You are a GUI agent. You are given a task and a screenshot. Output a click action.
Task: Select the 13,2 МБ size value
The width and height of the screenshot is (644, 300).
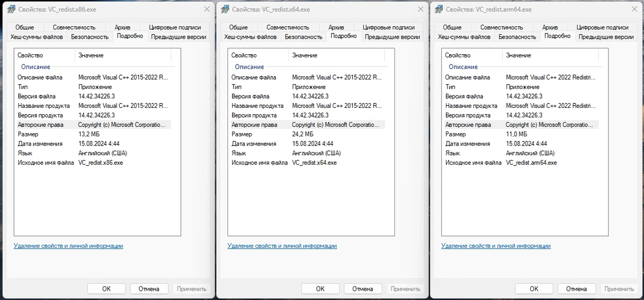[90, 134]
